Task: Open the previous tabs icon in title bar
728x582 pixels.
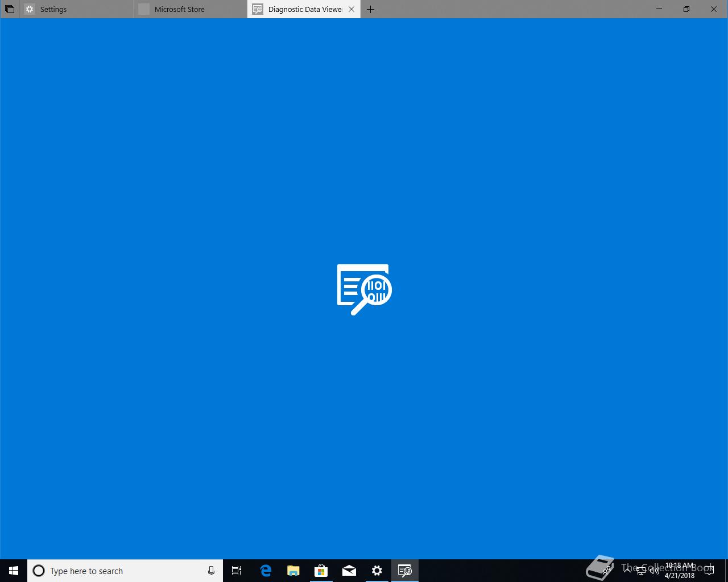Action: pos(10,9)
